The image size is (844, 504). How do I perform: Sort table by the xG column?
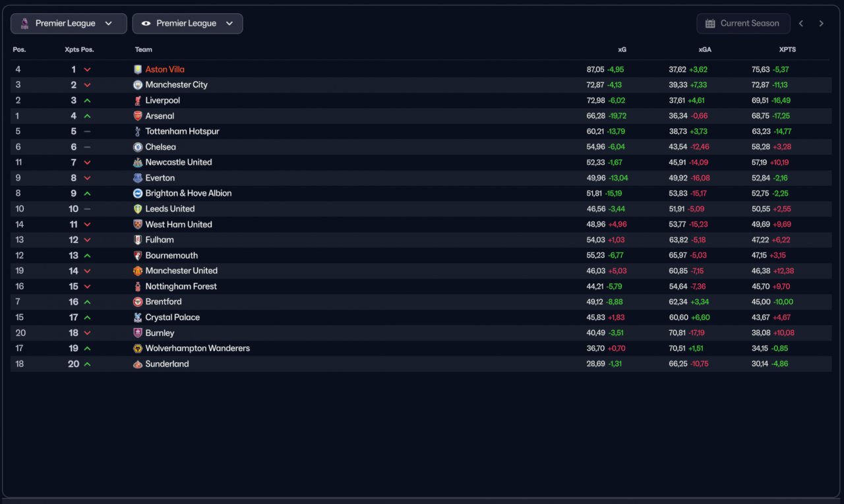coord(622,49)
